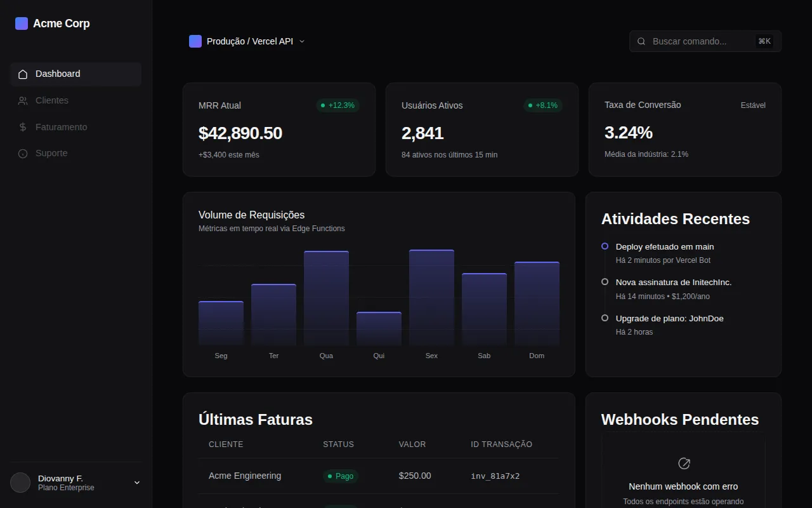Select the Seg bar in the chart
The width and height of the screenshot is (812, 508).
221,323
